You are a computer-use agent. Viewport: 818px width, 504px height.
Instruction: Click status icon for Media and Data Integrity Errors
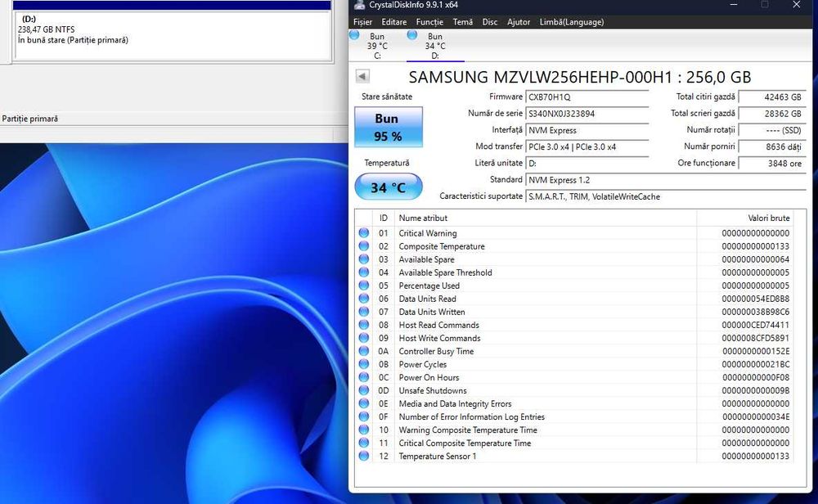click(364, 403)
